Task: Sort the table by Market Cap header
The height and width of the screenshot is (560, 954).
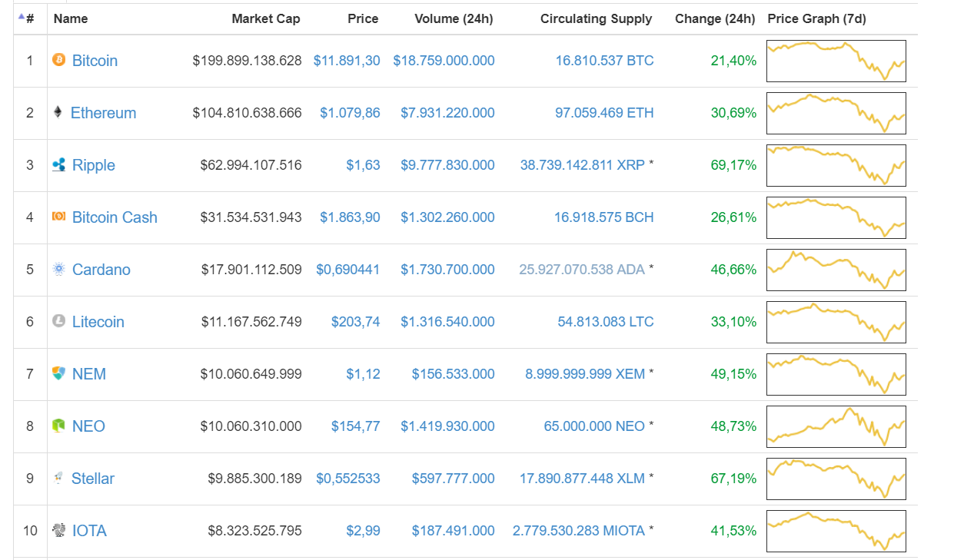Action: click(x=266, y=18)
